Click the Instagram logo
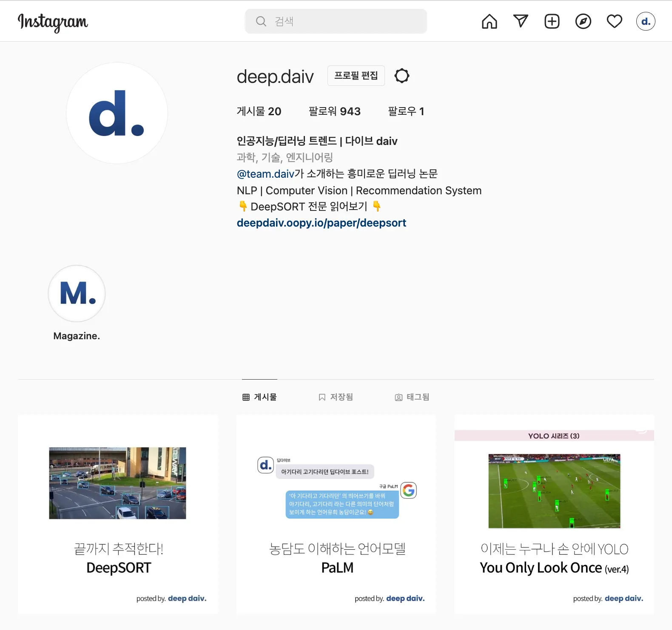672x630 pixels. pos(53,22)
